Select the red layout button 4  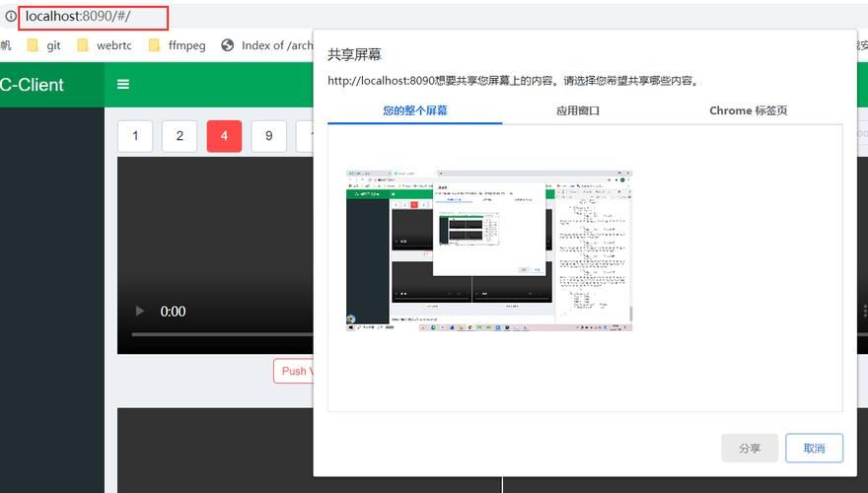click(224, 136)
